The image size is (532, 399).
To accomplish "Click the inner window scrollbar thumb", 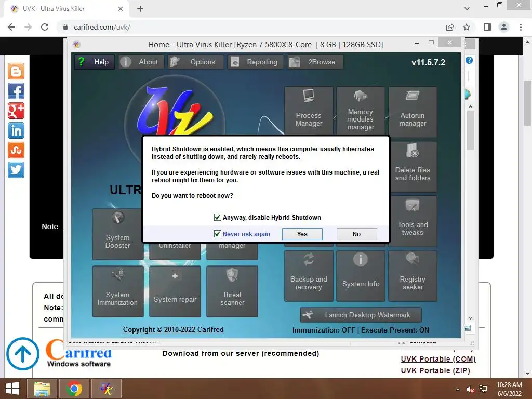I will 470,130.
